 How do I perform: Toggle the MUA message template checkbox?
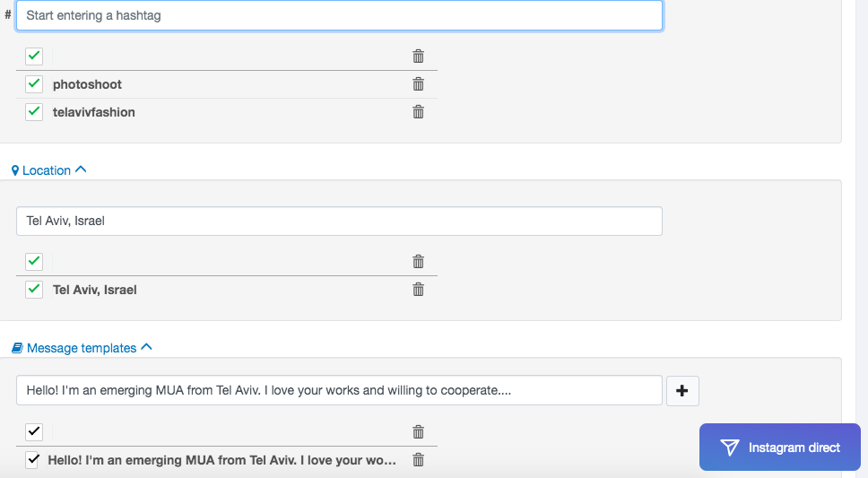(34, 460)
